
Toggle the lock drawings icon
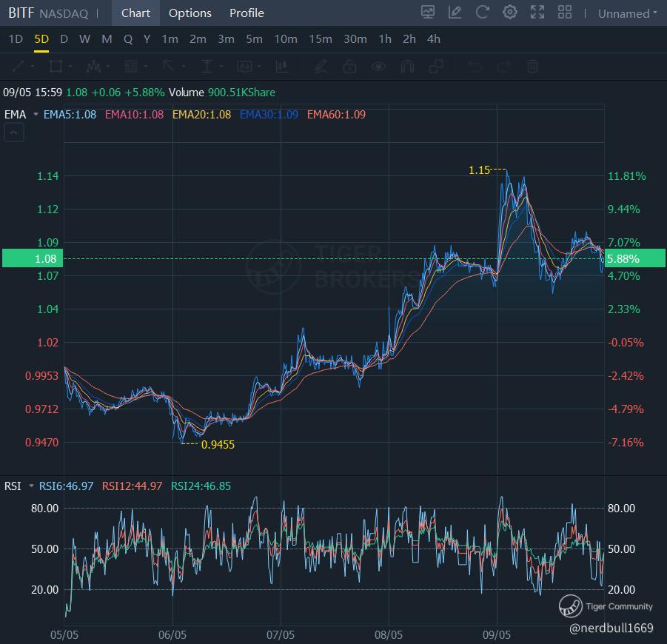tap(349, 67)
